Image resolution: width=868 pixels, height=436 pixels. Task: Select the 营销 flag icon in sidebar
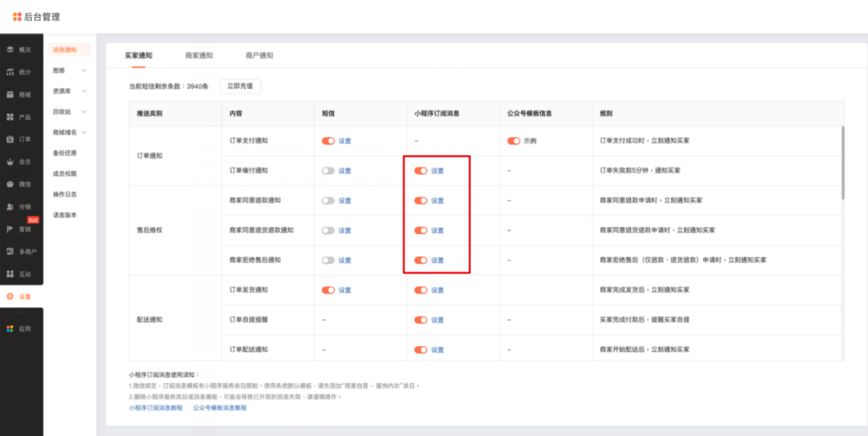10,229
